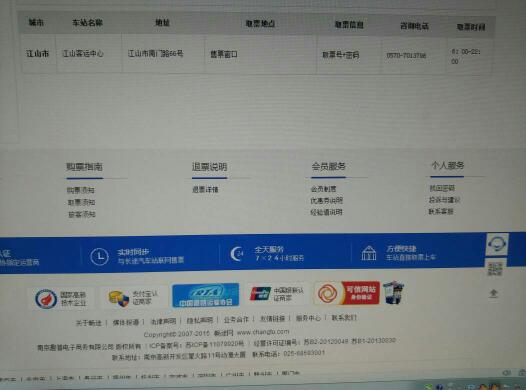This screenshot has width=526, height=390.
Task: Click the 实时同步 clock icon
Action: [99, 257]
